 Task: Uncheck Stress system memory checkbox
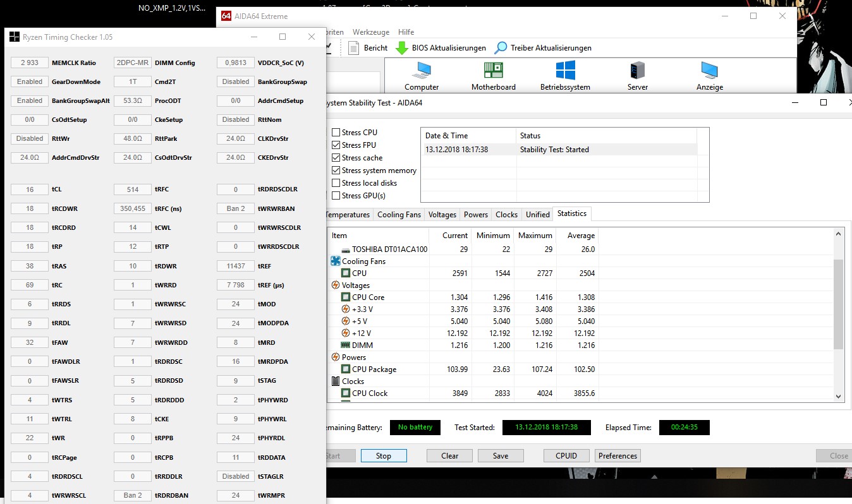pyautogui.click(x=336, y=171)
